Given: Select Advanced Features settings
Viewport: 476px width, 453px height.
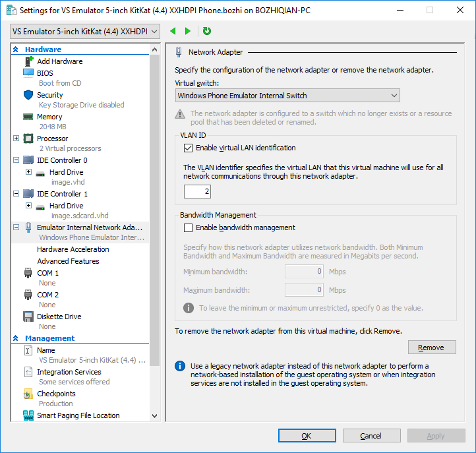Looking at the screenshot, I should pos(68,261).
